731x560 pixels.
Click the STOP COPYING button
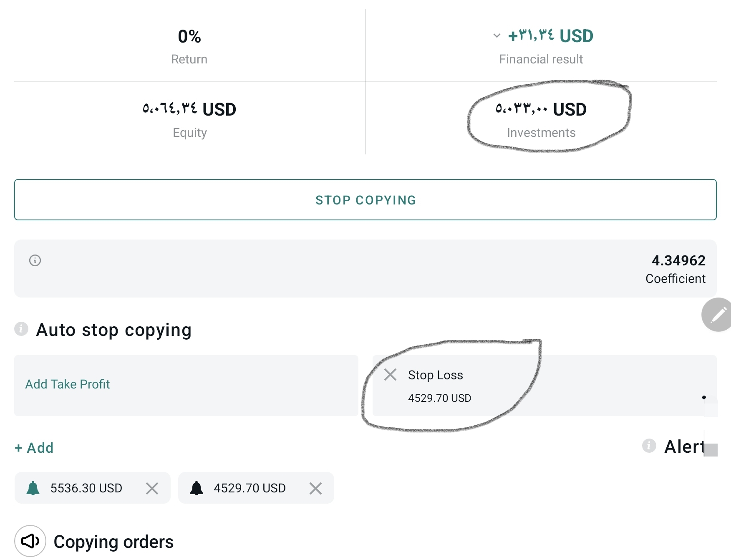click(365, 200)
